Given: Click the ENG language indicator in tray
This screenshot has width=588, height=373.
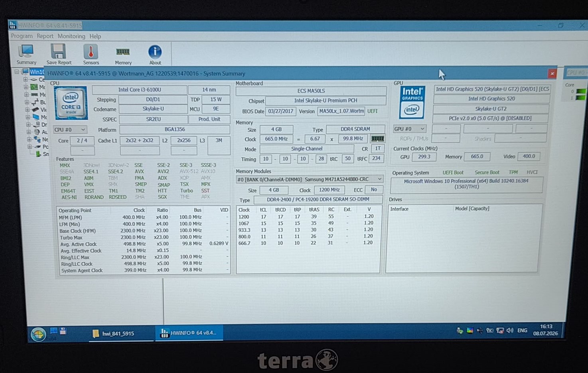Looking at the screenshot, I should coord(522,330).
